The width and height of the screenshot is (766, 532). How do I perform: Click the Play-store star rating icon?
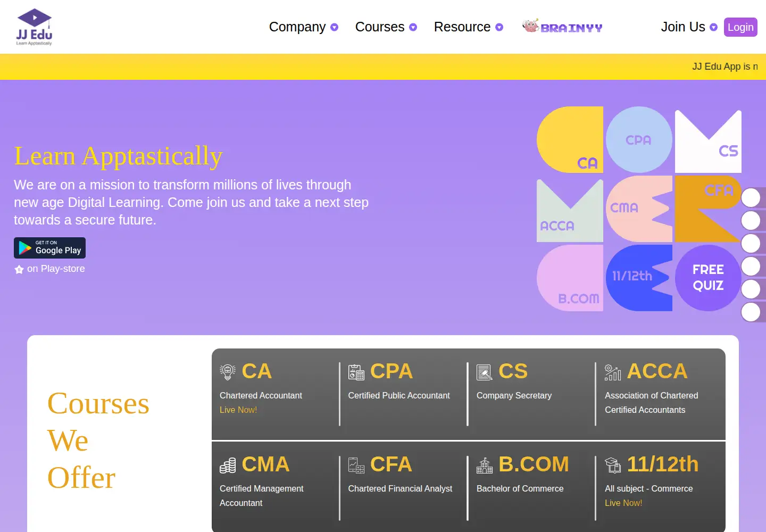(19, 269)
